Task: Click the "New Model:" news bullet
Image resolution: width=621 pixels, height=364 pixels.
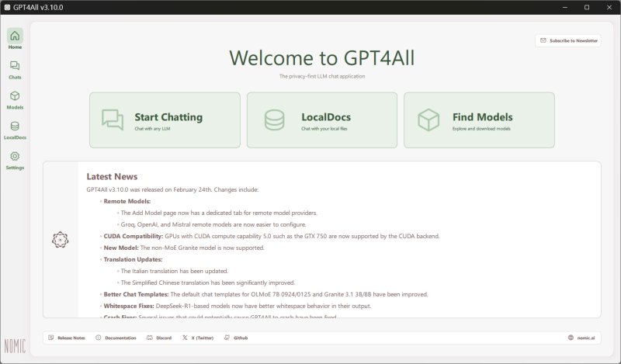Action: 121,248
